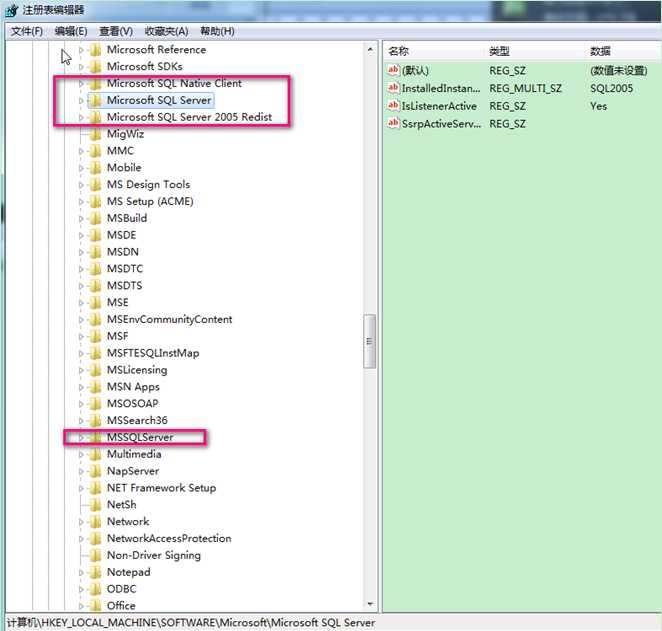
Task: Sort values by the 数据 column header
Action: click(x=624, y=51)
